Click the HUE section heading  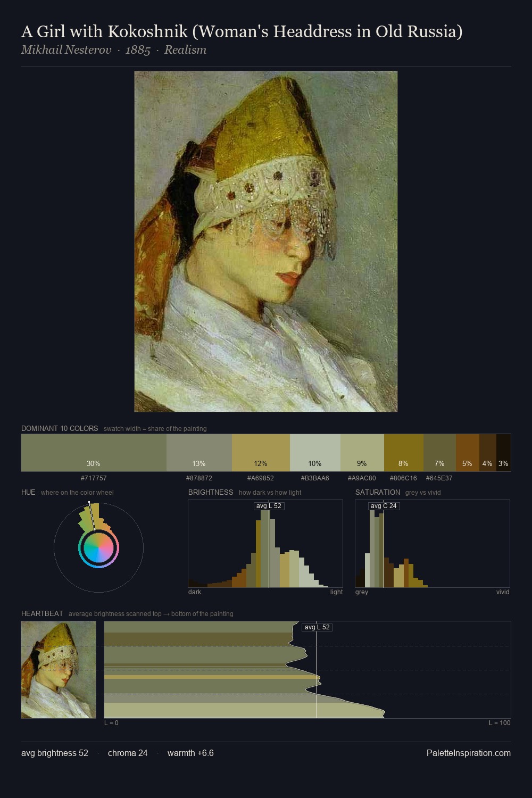coord(28,492)
